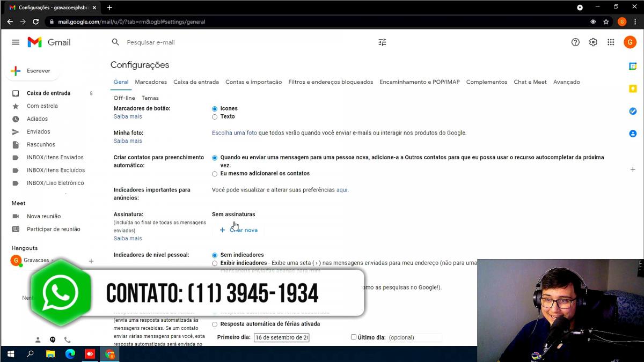Open Chat e Meet tab
Image resolution: width=644 pixels, height=362 pixels.
click(530, 82)
